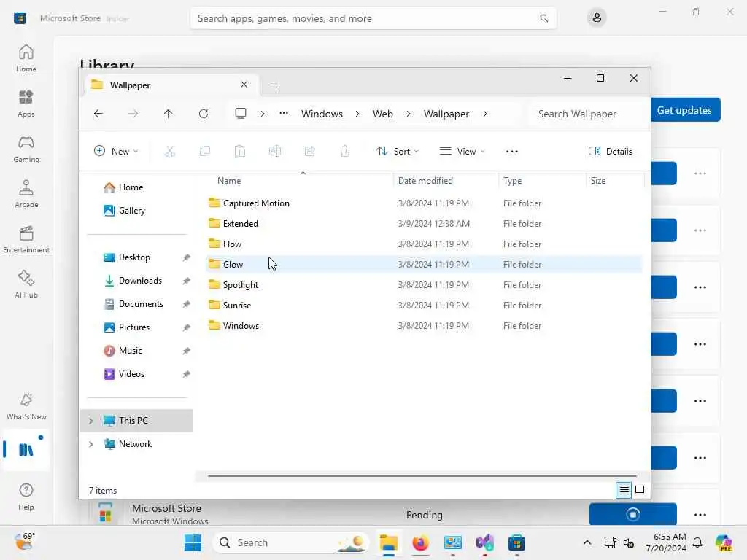Viewport: 747px width, 560px height.
Task: Click the Copy toolbar icon
Action: point(205,152)
